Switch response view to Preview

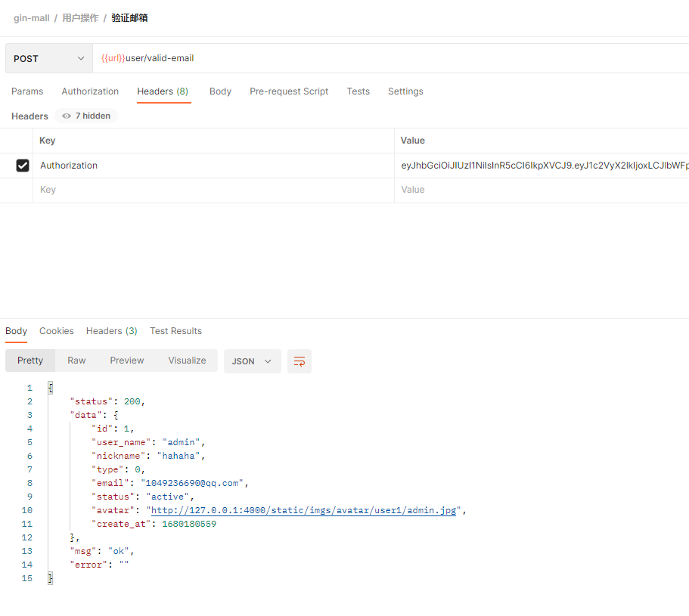127,361
